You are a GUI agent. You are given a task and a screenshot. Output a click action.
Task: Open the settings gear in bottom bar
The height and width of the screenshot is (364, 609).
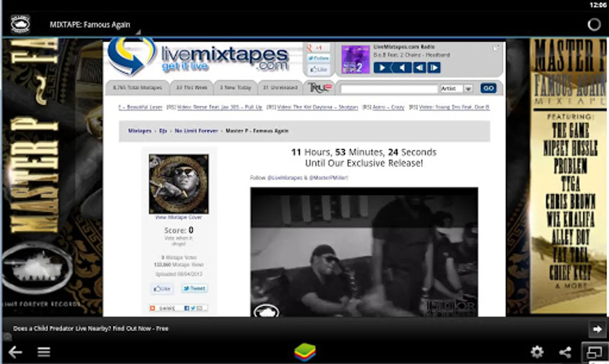pyautogui.click(x=537, y=352)
